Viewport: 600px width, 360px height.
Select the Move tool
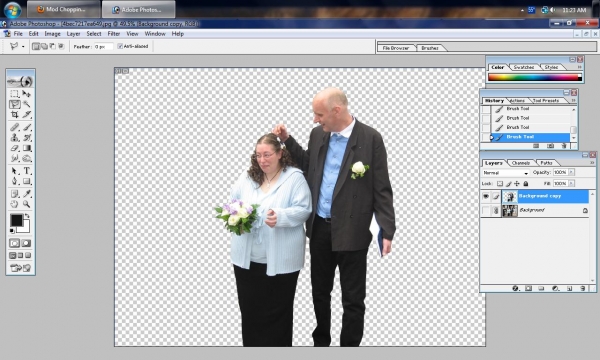tap(26, 94)
